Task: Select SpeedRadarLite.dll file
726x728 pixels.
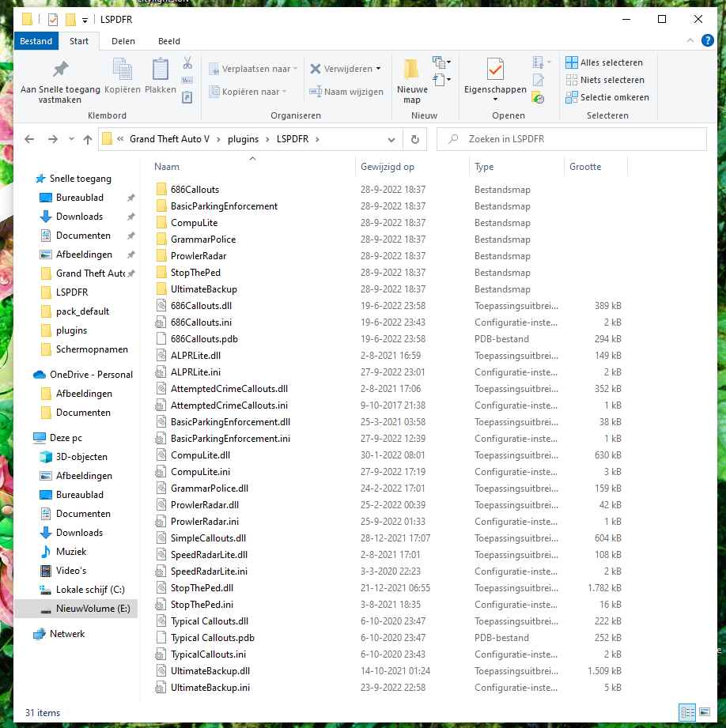Action: [209, 554]
